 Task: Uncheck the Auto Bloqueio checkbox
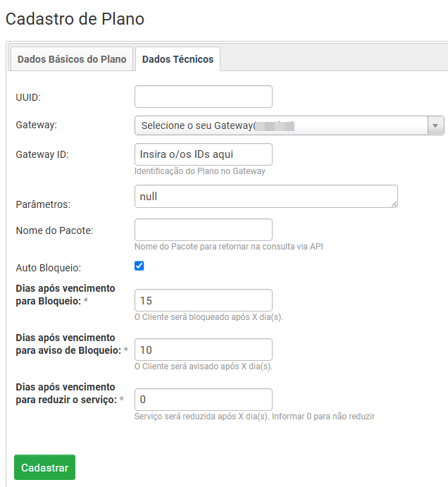[x=139, y=266]
